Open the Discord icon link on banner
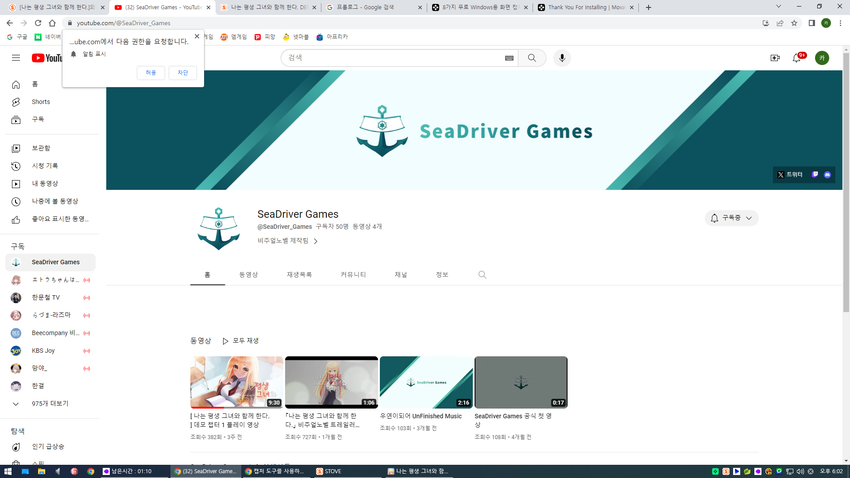The width and height of the screenshot is (850, 478). point(827,175)
